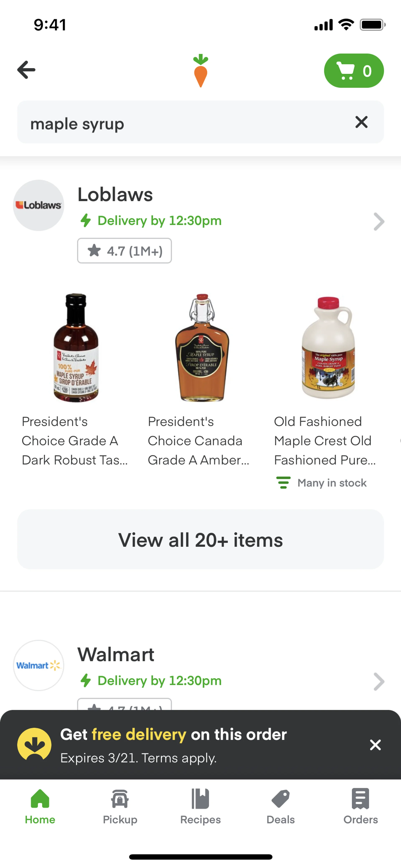The image size is (401, 868).
Task: Expand Loblaws results with chevron
Action: click(x=379, y=221)
